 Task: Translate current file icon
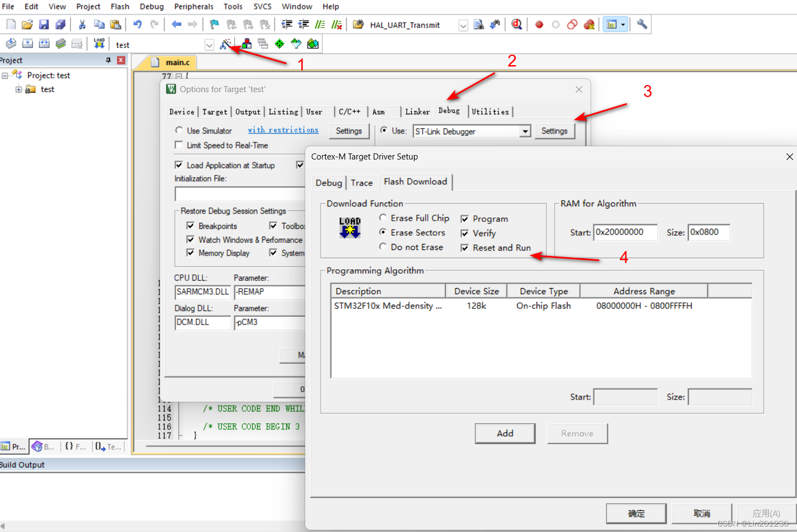coord(11,44)
